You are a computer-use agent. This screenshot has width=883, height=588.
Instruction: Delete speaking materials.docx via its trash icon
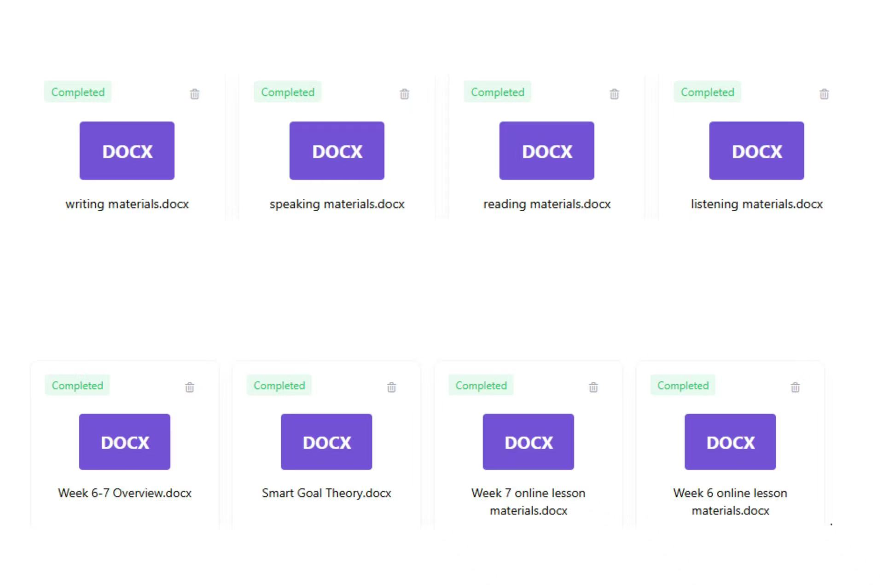coord(405,94)
